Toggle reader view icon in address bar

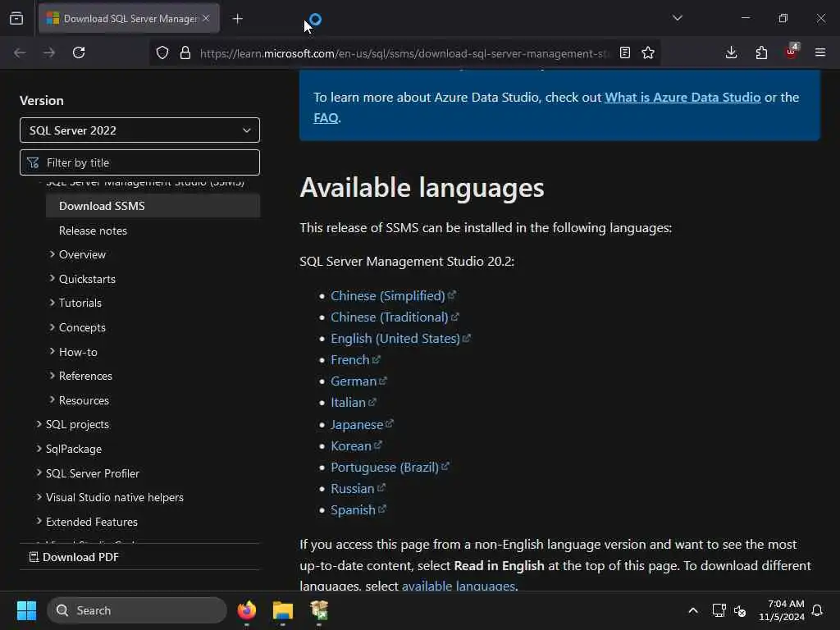(624, 52)
